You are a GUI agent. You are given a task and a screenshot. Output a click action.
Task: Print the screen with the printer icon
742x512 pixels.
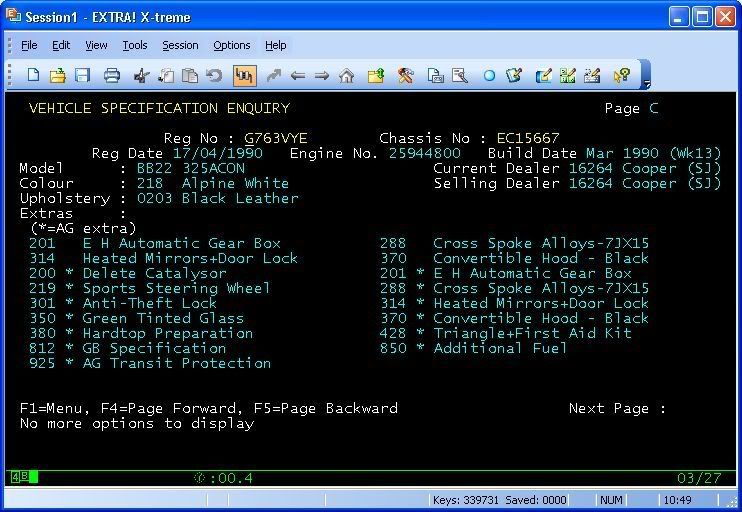[x=112, y=75]
